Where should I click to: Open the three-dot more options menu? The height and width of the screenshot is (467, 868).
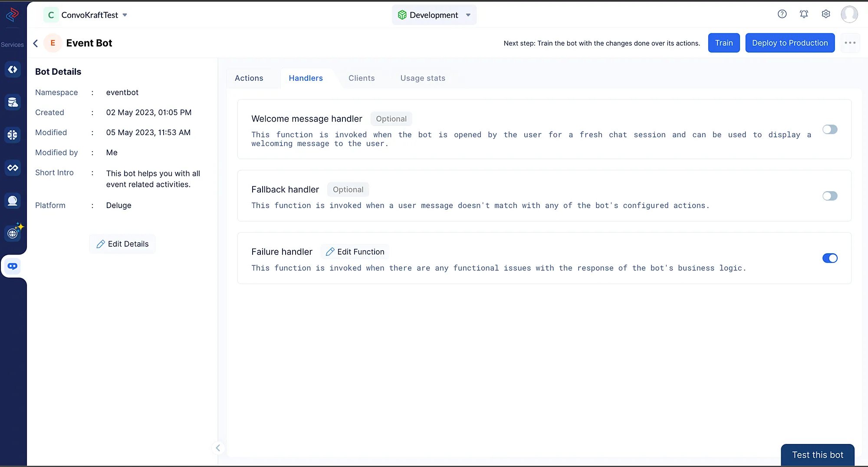point(850,43)
